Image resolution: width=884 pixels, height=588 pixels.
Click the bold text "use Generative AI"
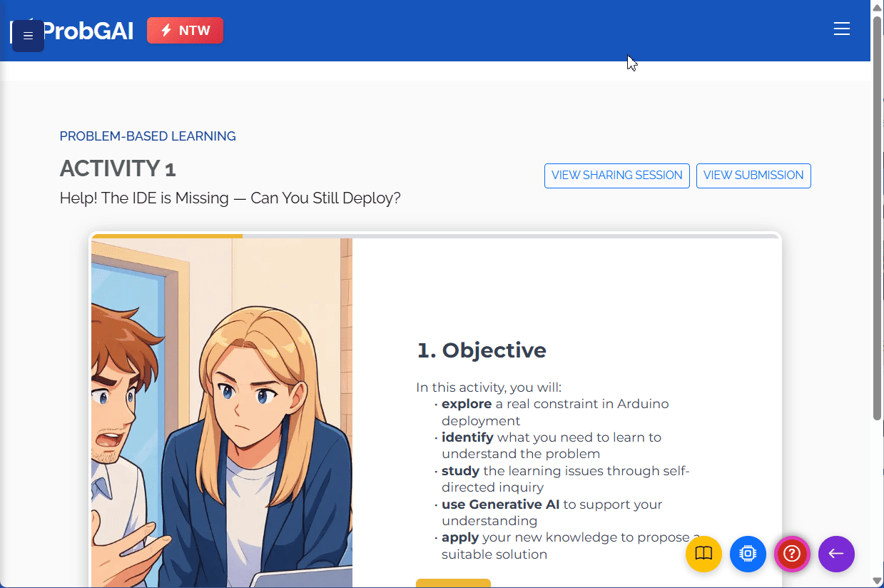point(501,505)
